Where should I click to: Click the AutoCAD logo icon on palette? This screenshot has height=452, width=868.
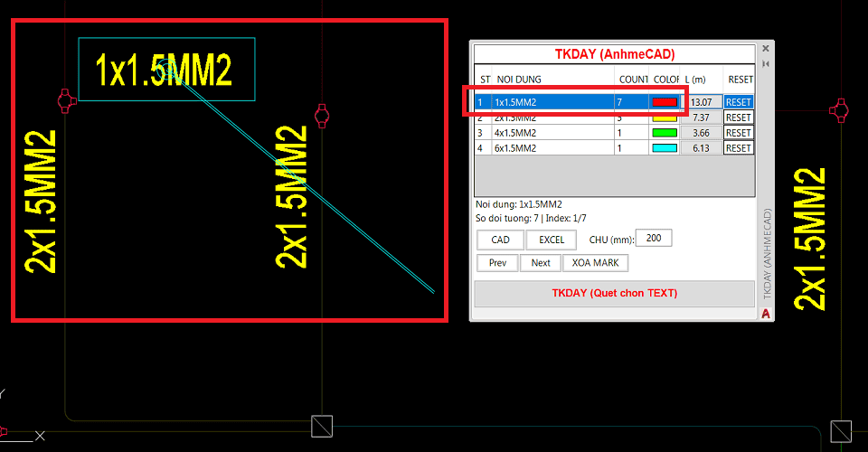coord(766,314)
